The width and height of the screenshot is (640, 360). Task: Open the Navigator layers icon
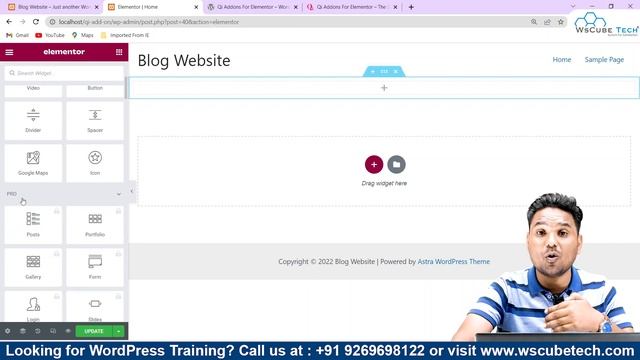coord(23,331)
